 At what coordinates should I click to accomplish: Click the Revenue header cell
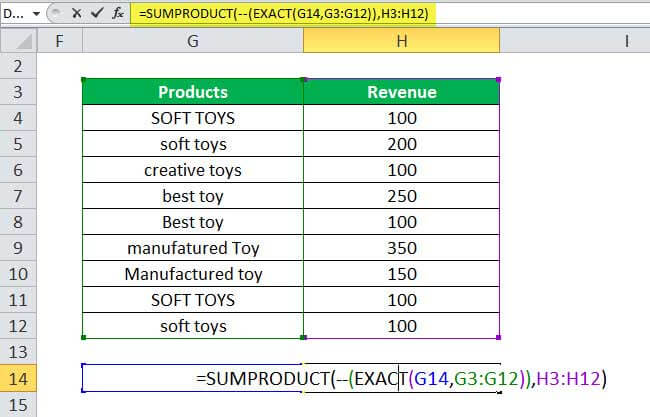[401, 92]
